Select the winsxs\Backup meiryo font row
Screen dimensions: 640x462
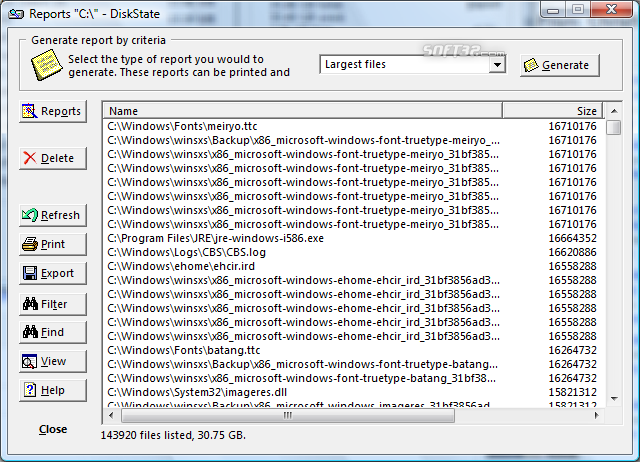click(354, 140)
